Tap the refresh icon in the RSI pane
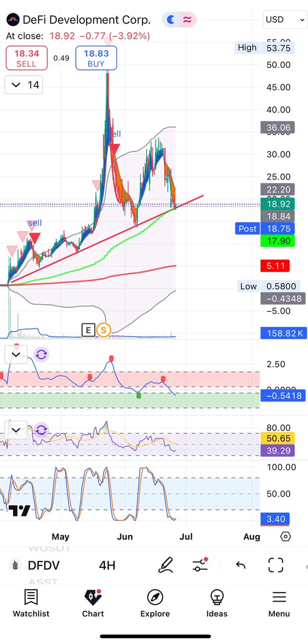The width and height of the screenshot is (308, 644). pyautogui.click(x=41, y=429)
